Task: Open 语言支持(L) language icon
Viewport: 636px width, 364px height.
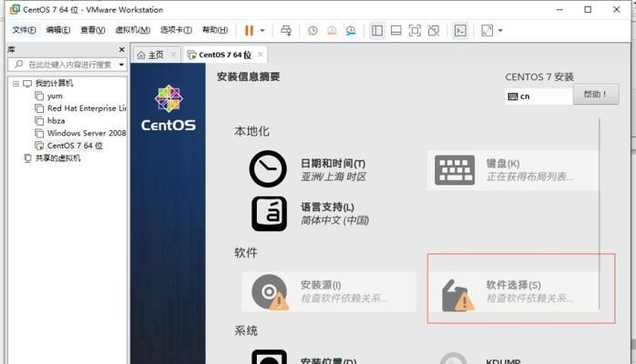Action: click(269, 214)
